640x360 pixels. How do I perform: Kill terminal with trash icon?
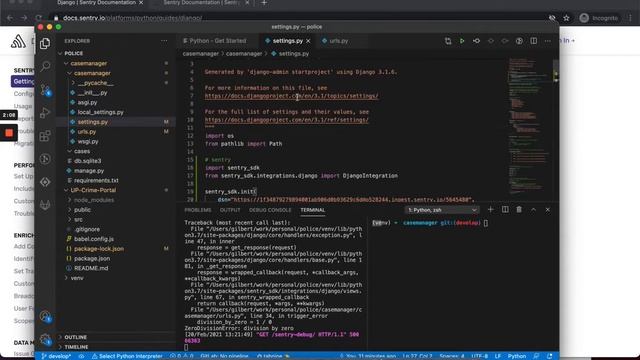tap(519, 209)
